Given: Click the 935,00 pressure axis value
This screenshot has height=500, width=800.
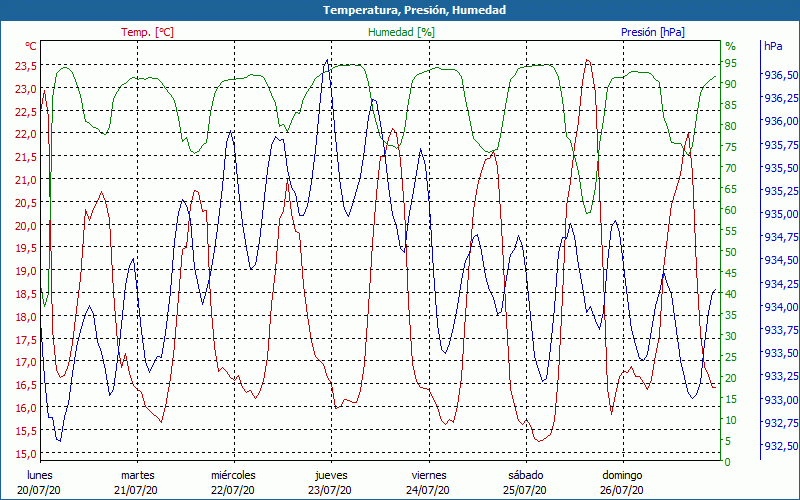Looking at the screenshot, I should pos(781,214).
